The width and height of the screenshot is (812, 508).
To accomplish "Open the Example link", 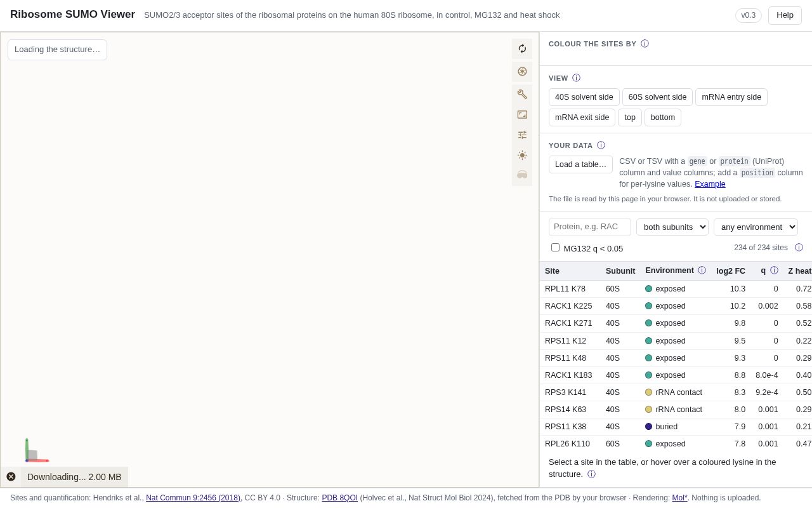I will click(x=710, y=184).
